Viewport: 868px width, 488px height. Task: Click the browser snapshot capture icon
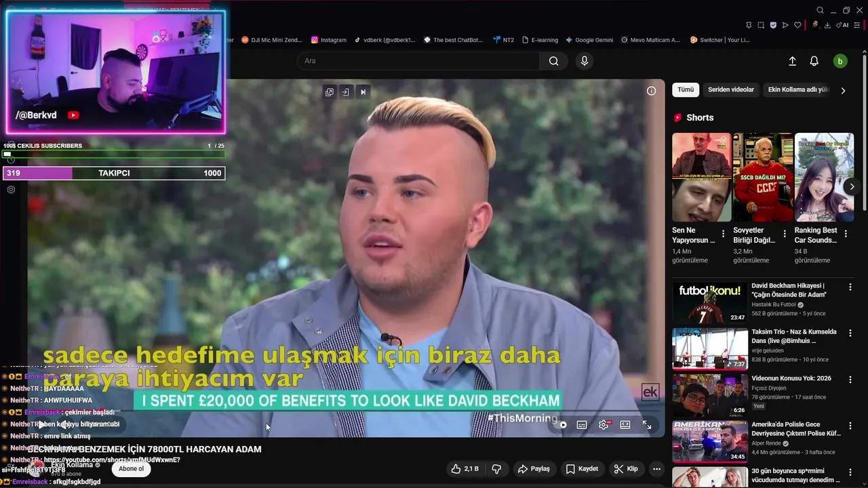pyautogui.click(x=761, y=25)
